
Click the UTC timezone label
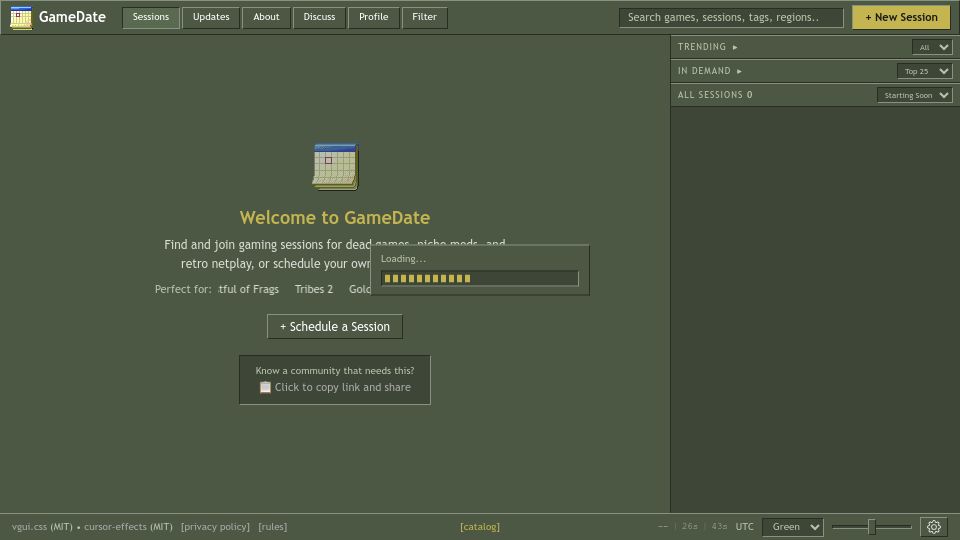(744, 527)
